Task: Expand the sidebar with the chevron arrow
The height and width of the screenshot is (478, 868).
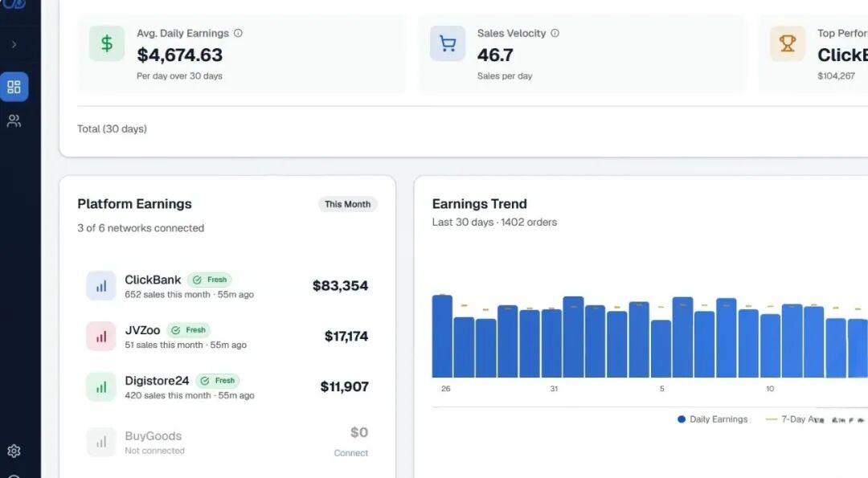Action: click(14, 44)
